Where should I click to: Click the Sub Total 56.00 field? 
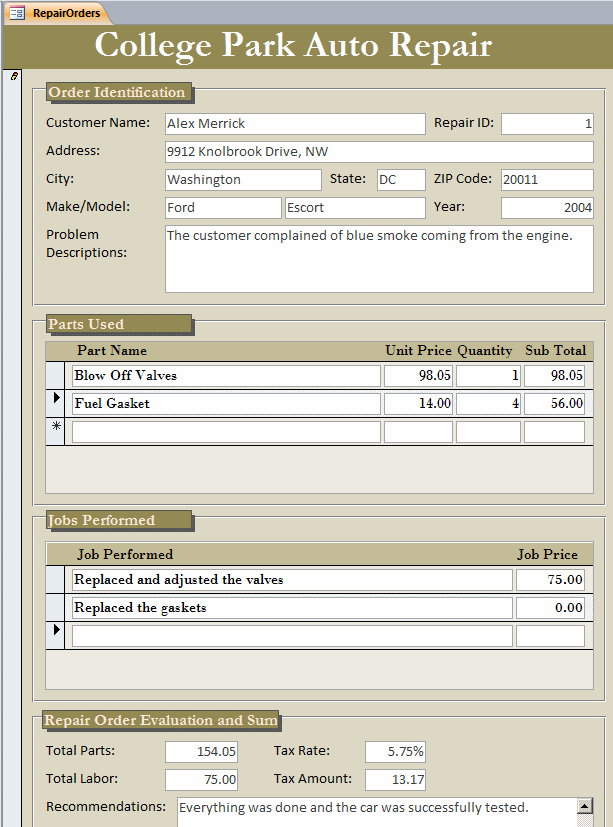coord(554,403)
